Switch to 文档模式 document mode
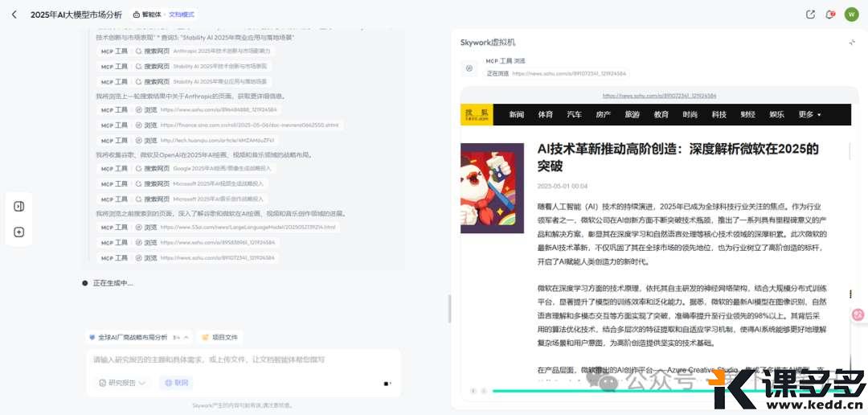 click(182, 15)
